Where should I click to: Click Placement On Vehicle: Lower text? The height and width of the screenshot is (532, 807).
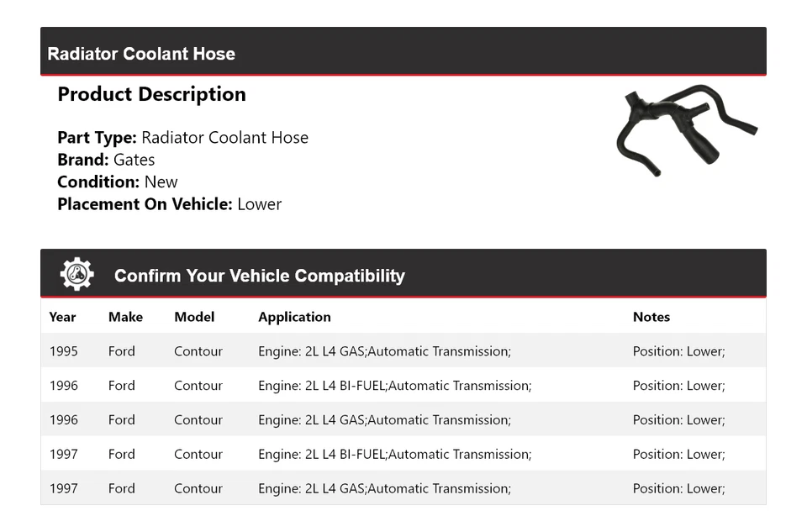[169, 203]
